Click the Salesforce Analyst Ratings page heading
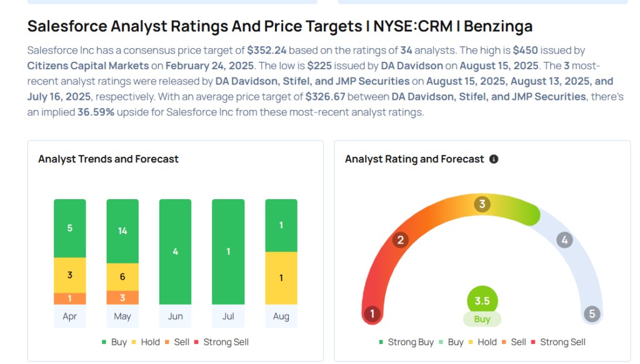Image resolution: width=640 pixels, height=364 pixels. coord(280,26)
